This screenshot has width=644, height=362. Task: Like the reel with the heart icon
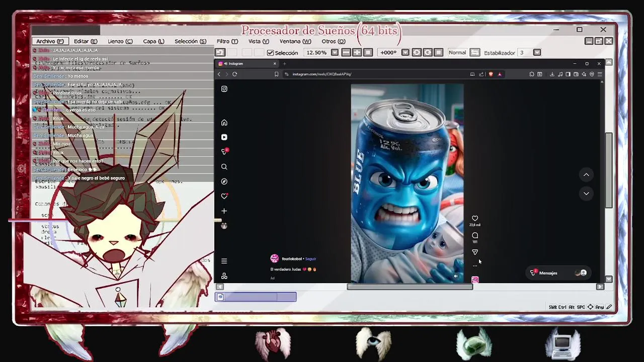pyautogui.click(x=475, y=218)
